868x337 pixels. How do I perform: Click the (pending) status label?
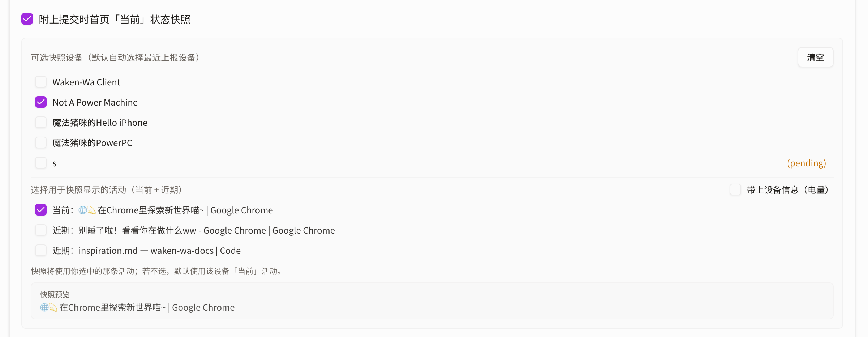point(807,163)
